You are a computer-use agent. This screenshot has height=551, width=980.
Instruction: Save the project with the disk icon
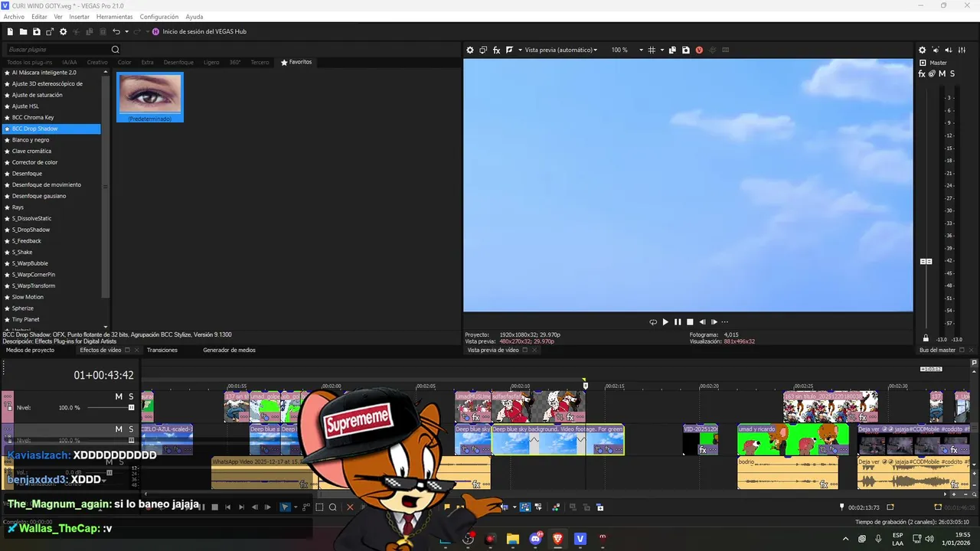37,31
